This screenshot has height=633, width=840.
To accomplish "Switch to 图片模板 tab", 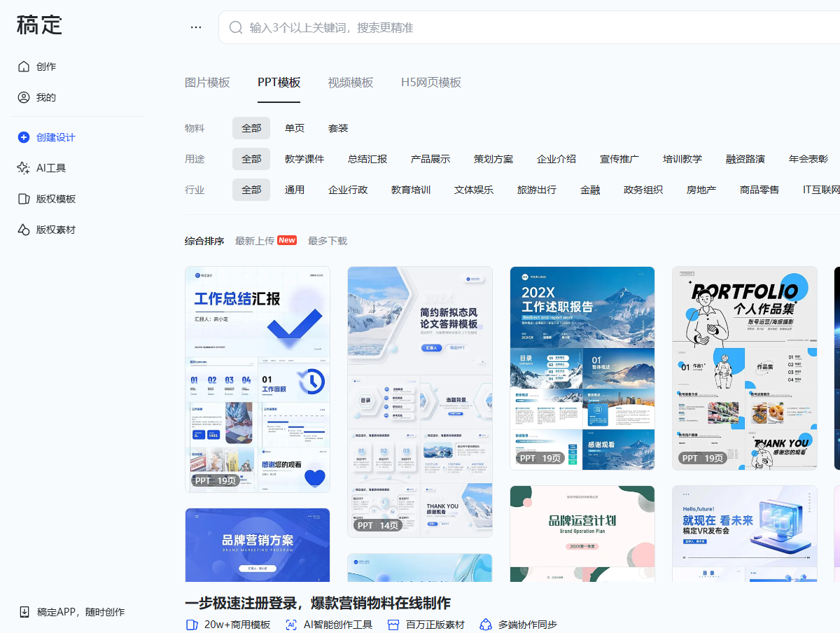I will (207, 83).
